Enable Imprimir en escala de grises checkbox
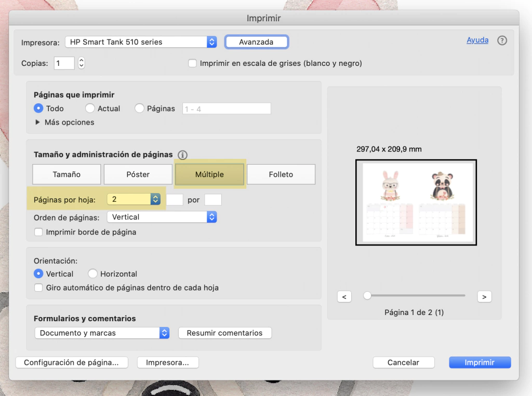This screenshot has height=396, width=532. pyautogui.click(x=192, y=63)
